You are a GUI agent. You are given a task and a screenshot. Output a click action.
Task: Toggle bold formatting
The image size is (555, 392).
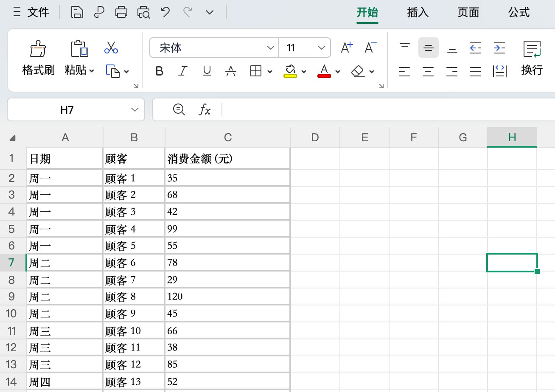coord(159,71)
